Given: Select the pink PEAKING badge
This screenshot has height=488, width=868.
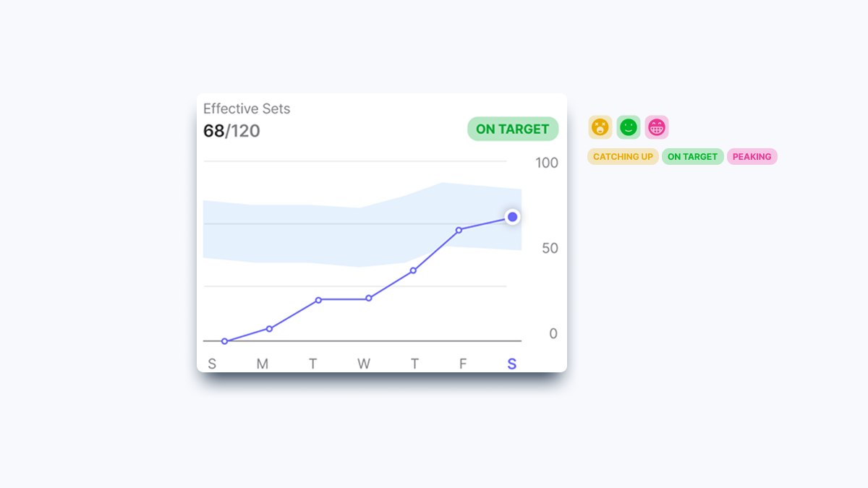Looking at the screenshot, I should [752, 156].
